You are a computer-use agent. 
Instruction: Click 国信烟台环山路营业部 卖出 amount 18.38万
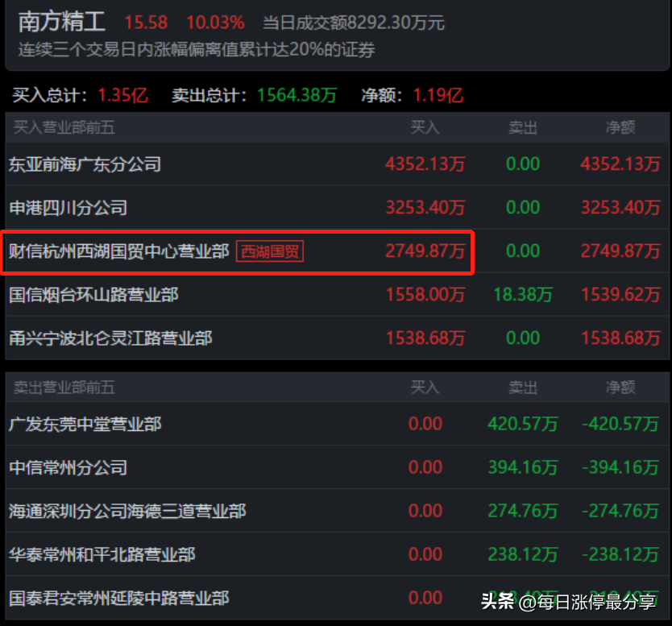[x=523, y=295]
